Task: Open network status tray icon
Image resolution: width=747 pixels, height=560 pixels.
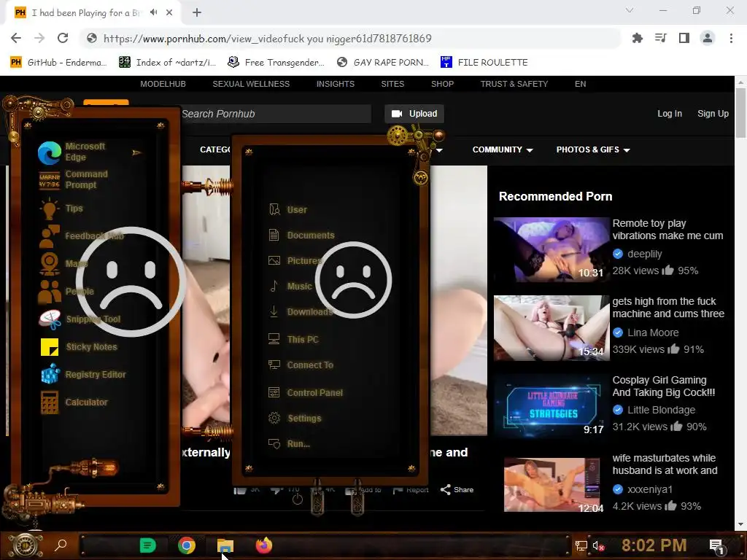Action: (x=581, y=545)
